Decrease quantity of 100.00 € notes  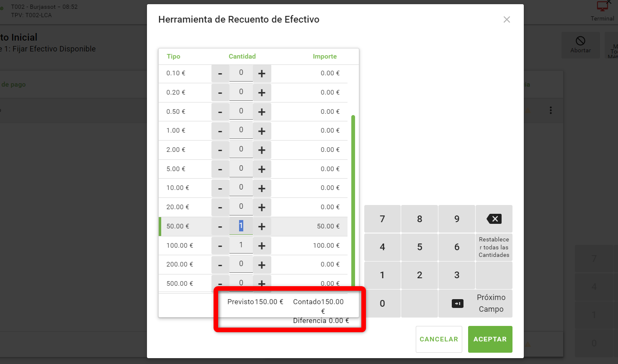[x=220, y=246]
